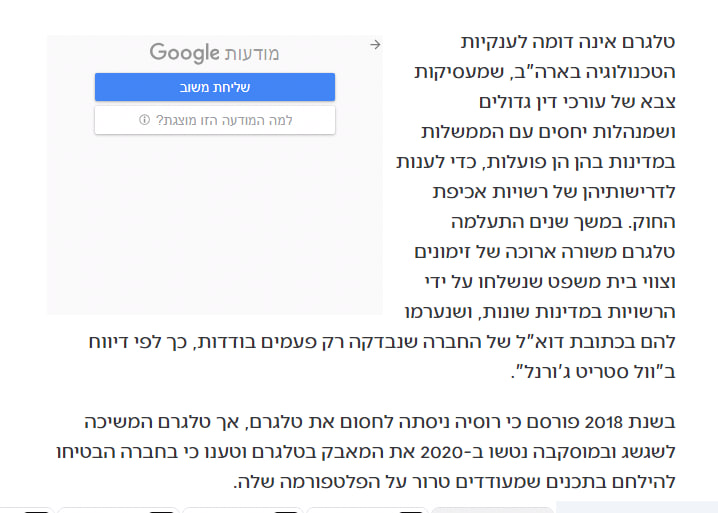Click the Google logo in the ad panel

(x=184, y=53)
